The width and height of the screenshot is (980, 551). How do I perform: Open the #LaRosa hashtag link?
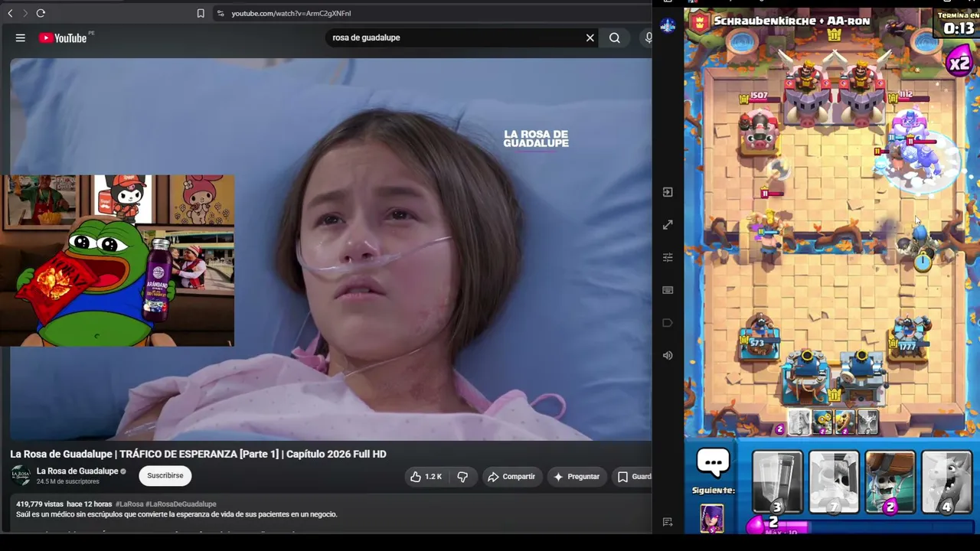click(x=129, y=504)
